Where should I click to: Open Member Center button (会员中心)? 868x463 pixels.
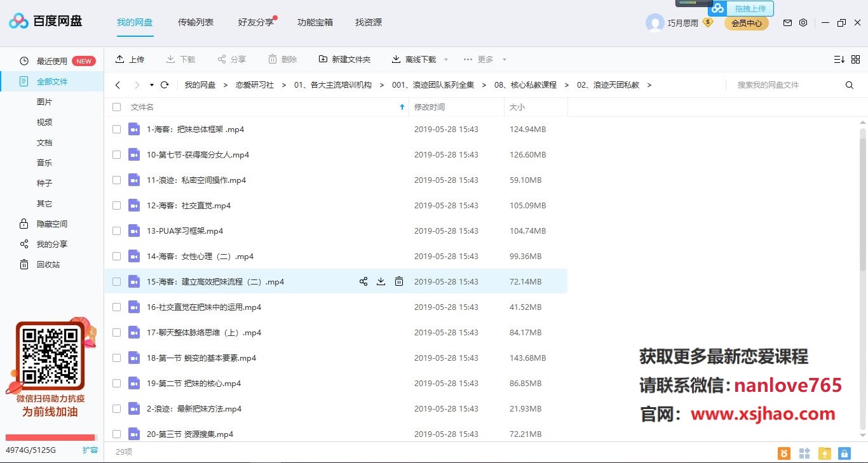tap(747, 23)
